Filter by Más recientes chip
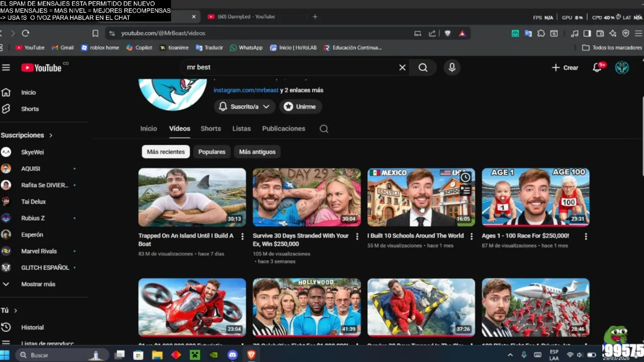This screenshot has width=644, height=362. [166, 152]
